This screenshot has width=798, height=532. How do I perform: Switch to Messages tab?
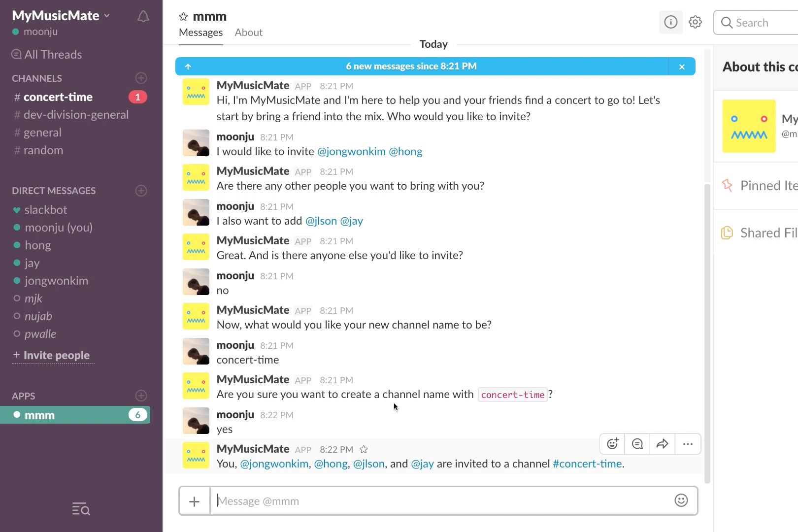click(201, 33)
